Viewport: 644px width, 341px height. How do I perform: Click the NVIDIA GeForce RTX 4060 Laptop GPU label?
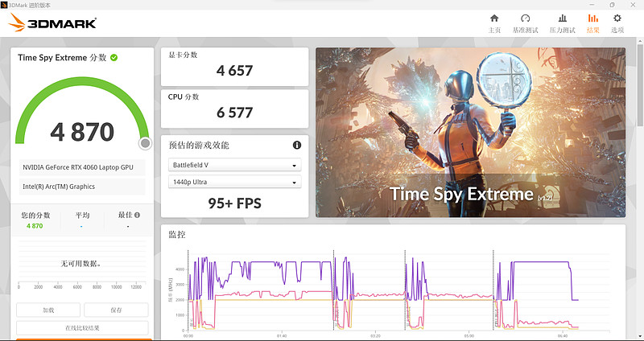tap(78, 167)
